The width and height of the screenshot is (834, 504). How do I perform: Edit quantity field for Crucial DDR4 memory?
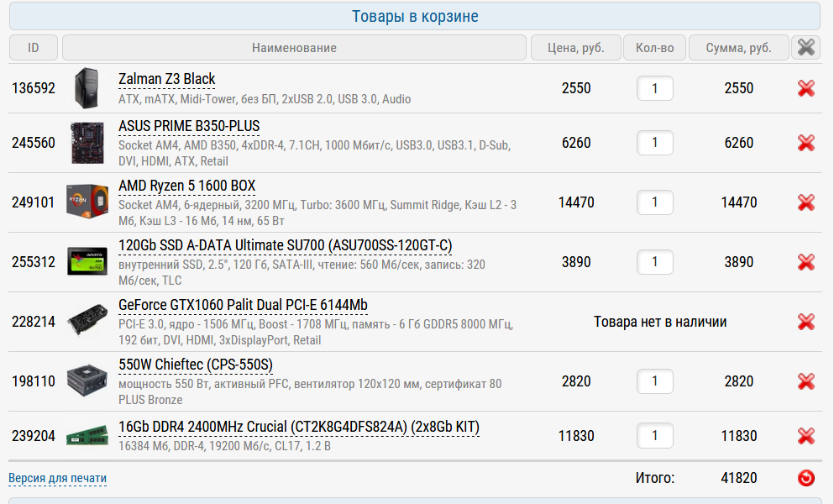[x=655, y=436]
